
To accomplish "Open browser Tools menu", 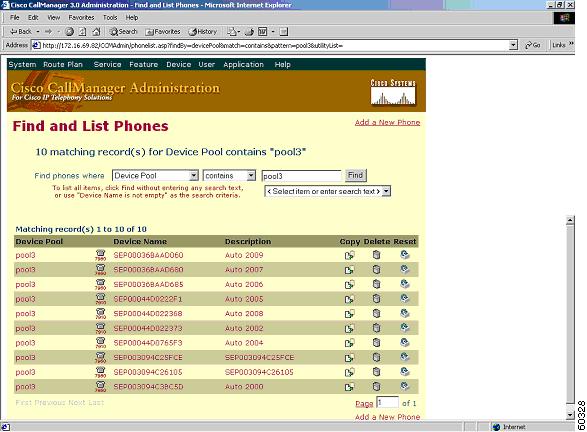I will 110,18.
